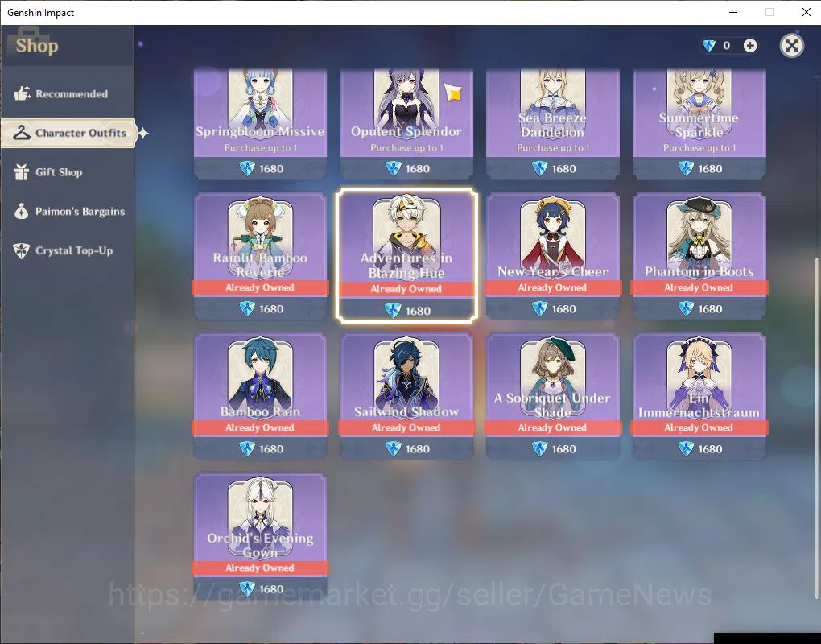The image size is (821, 644).
Task: Click the gift box icon
Action: [x=21, y=171]
